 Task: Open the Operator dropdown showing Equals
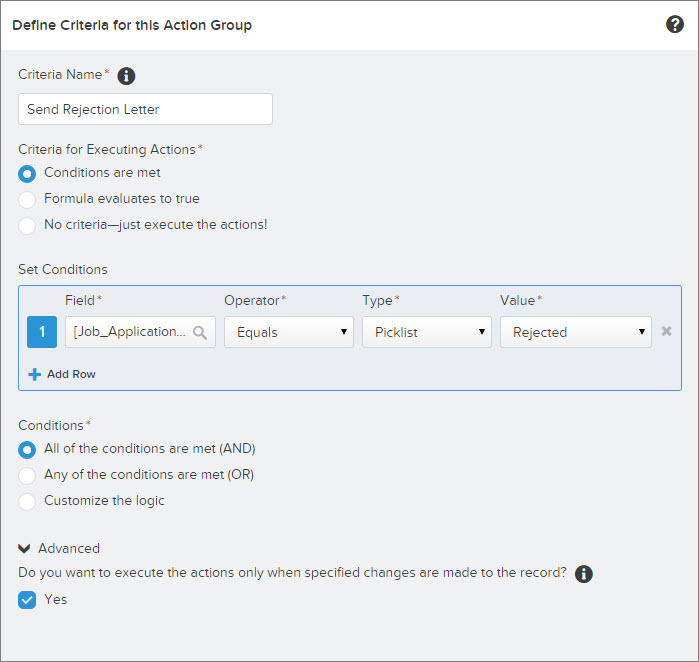[x=289, y=332]
